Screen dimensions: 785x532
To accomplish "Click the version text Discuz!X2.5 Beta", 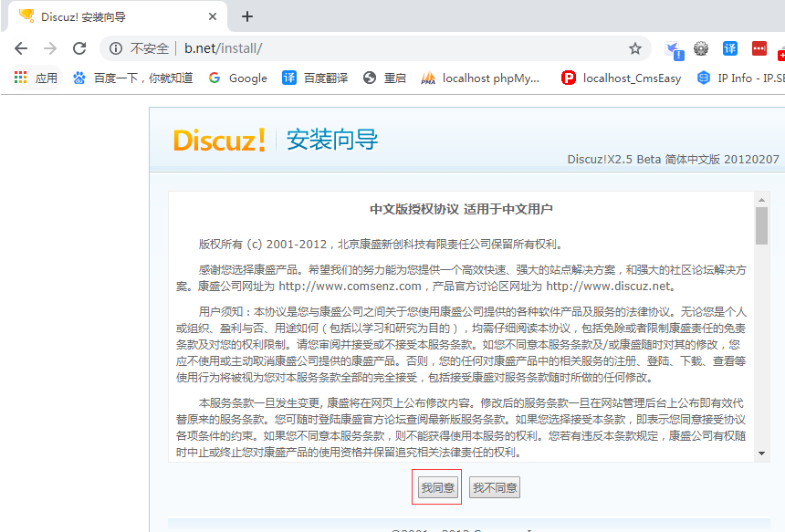I will click(x=613, y=159).
